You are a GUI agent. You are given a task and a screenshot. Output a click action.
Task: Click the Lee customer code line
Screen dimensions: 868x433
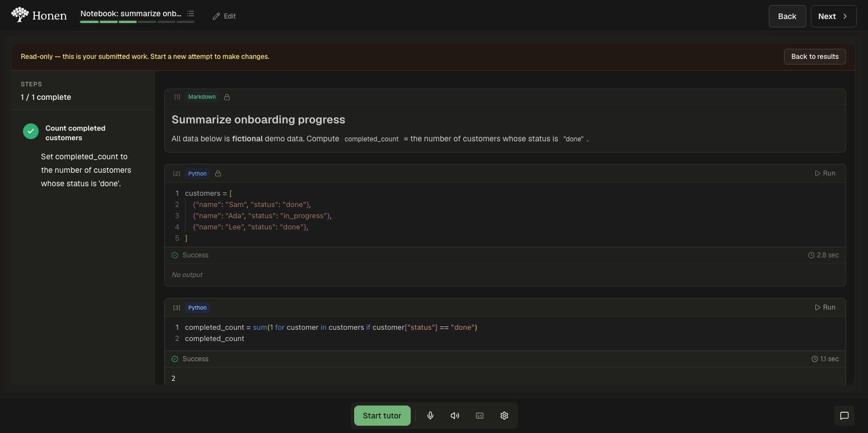(250, 227)
